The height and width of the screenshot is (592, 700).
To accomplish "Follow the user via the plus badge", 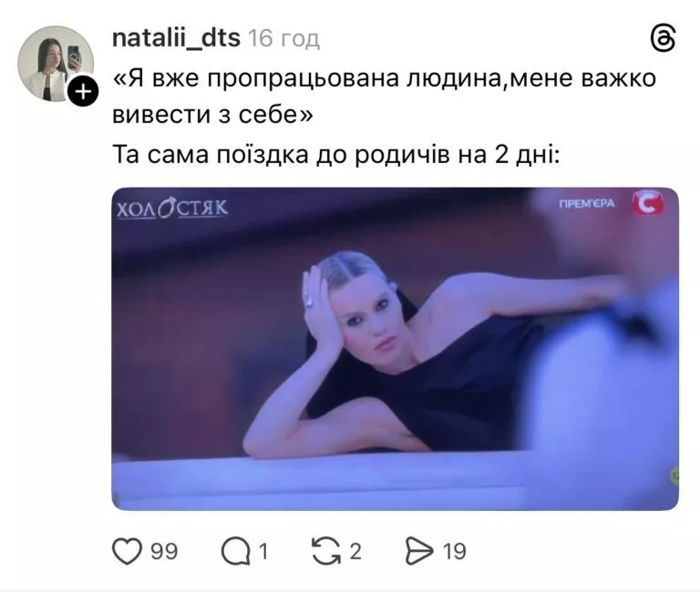I will (83, 91).
